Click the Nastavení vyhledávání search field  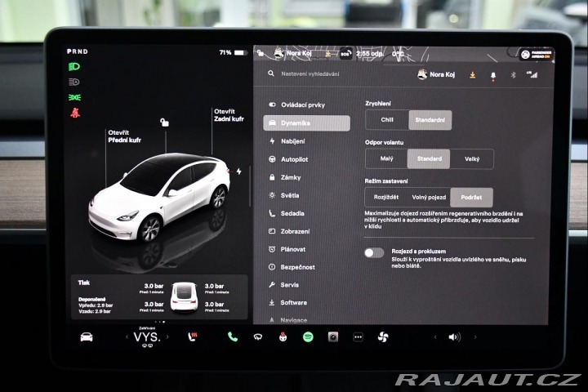(x=310, y=73)
